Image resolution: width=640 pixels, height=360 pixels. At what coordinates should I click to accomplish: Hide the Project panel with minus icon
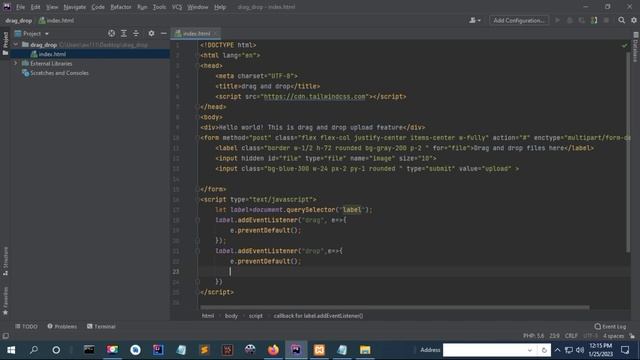(164, 33)
